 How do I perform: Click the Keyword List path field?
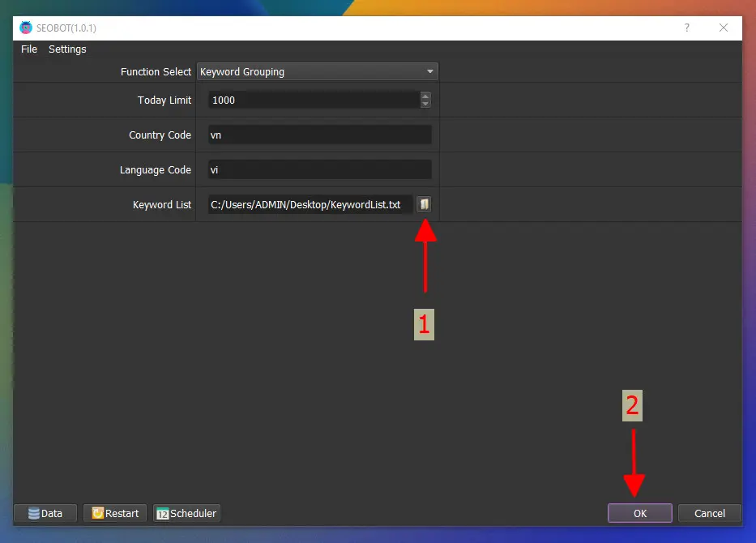point(311,204)
